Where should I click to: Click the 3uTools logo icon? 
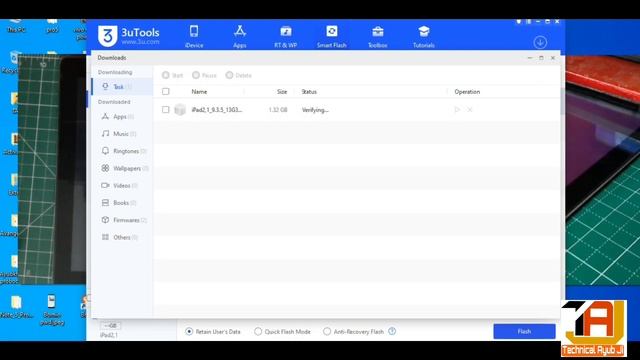(107, 36)
